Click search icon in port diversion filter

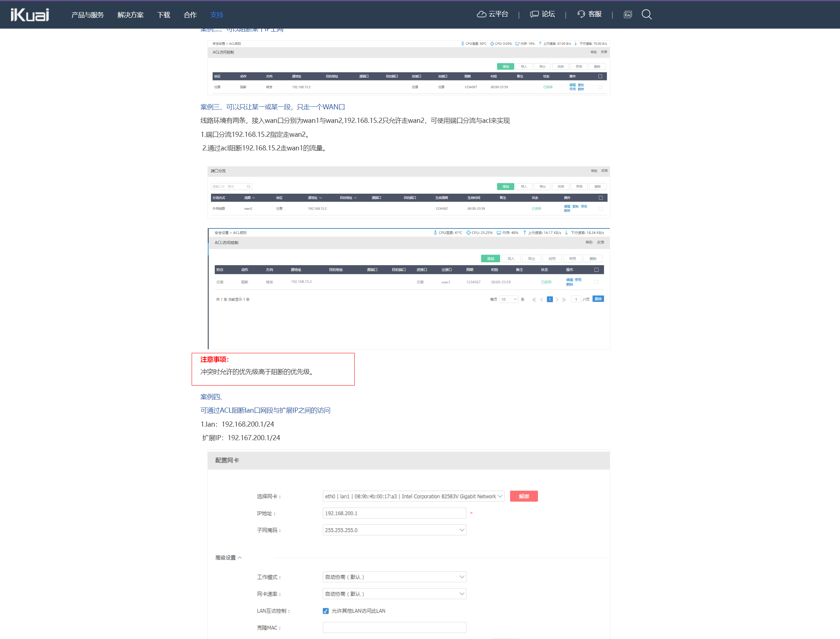(249, 186)
